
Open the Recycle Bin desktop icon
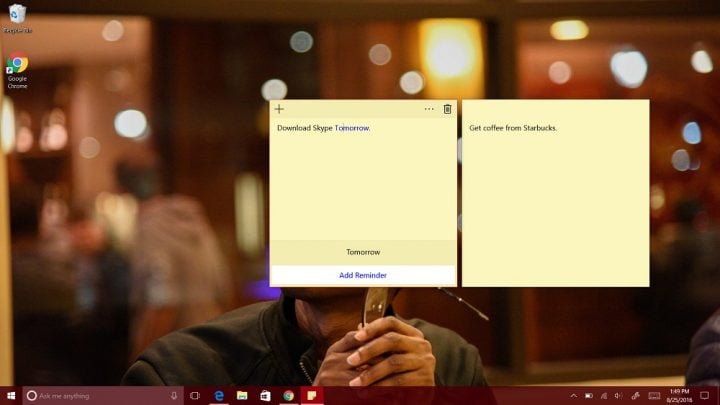17,18
